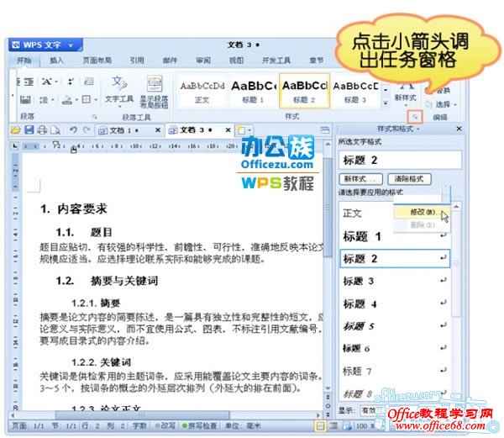Close the 文档 3 tab with its X

click(x=228, y=130)
